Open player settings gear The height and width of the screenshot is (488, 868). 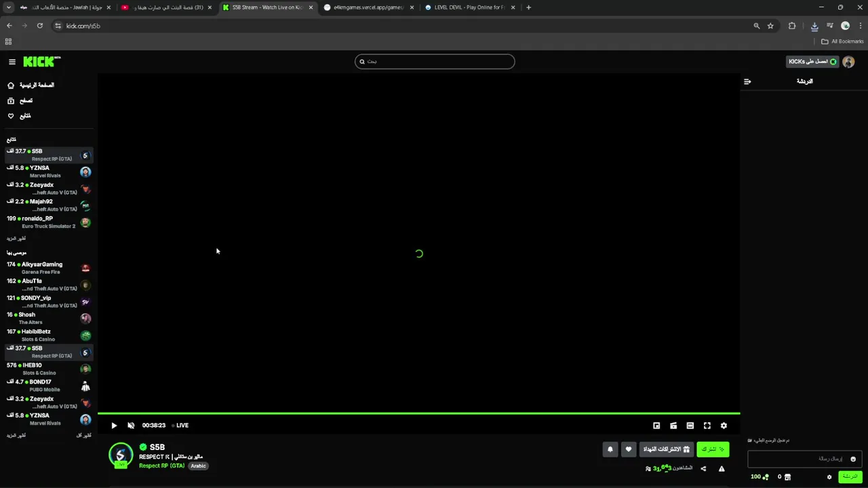point(724,426)
